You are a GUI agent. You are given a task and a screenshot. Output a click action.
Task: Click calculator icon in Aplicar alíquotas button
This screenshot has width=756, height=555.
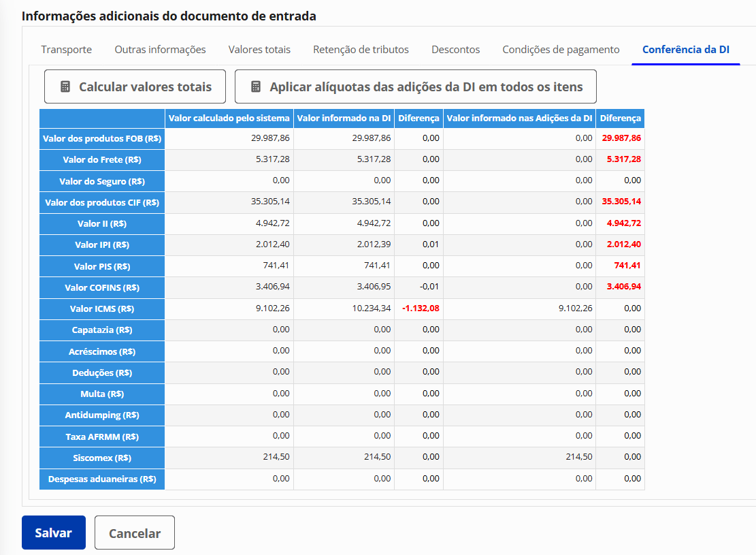(256, 87)
